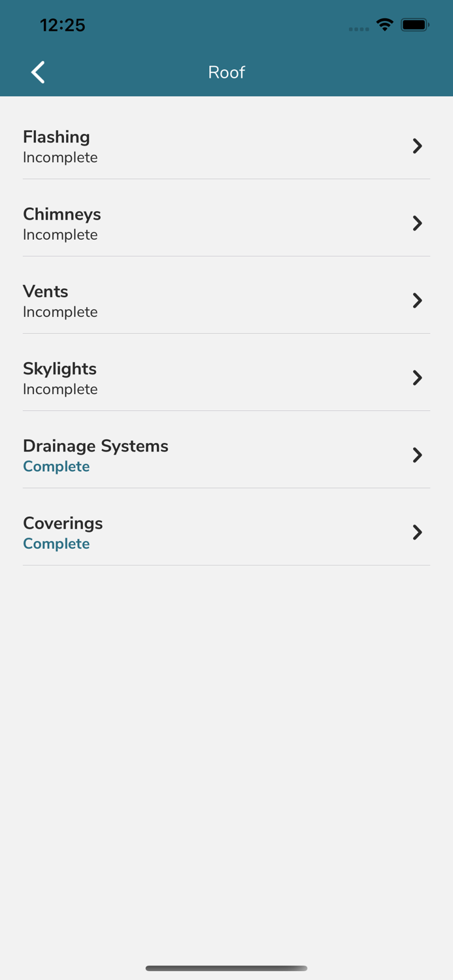The height and width of the screenshot is (980, 453).
Task: Tap the Chimneys row chevron
Action: tap(417, 223)
